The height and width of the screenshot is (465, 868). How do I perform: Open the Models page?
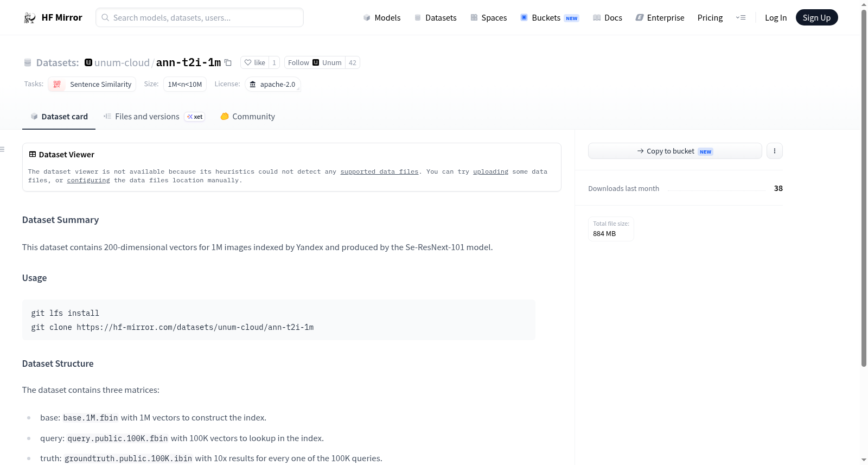(x=382, y=18)
